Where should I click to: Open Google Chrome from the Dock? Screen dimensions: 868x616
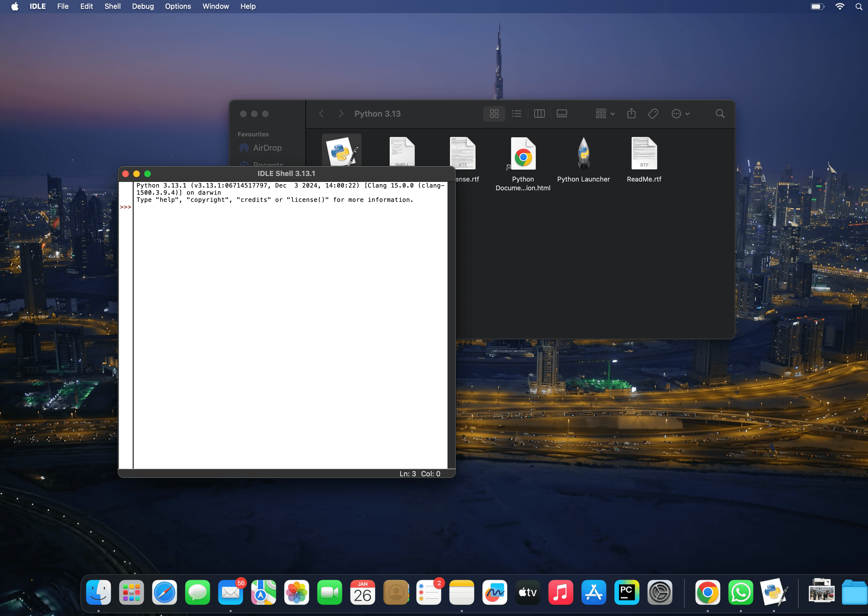click(708, 592)
